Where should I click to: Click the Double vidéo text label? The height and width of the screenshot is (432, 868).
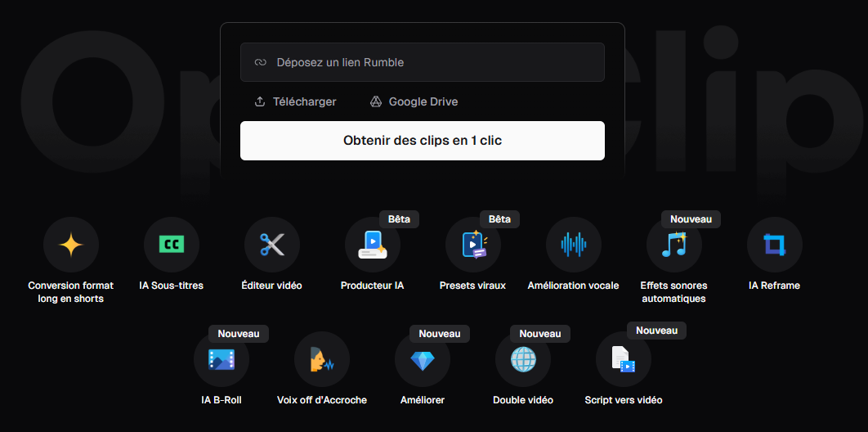pos(523,400)
